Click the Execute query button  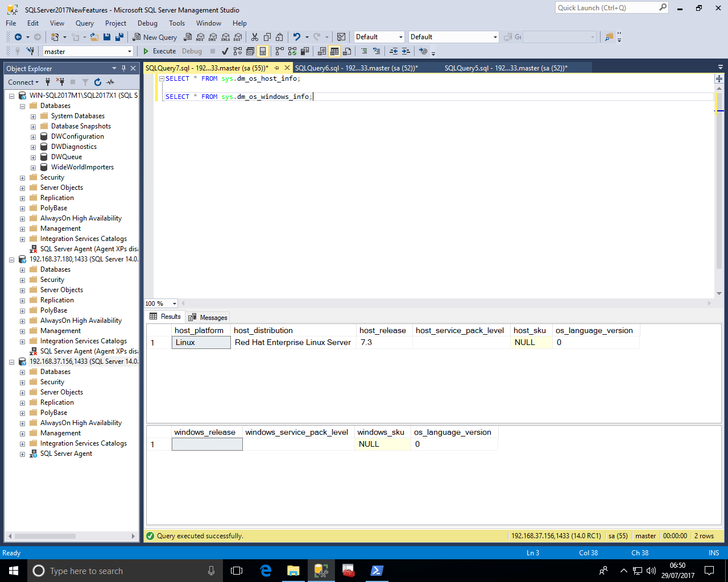tap(159, 51)
